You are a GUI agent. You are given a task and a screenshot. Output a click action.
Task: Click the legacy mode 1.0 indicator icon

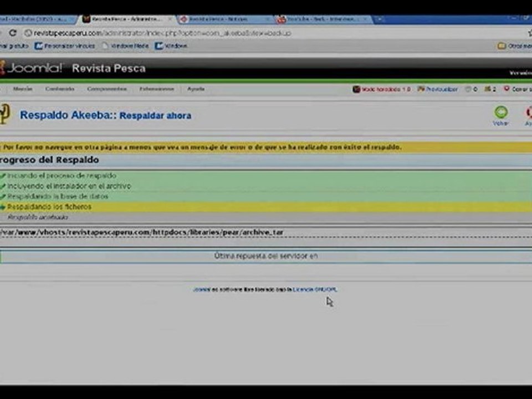click(x=356, y=89)
